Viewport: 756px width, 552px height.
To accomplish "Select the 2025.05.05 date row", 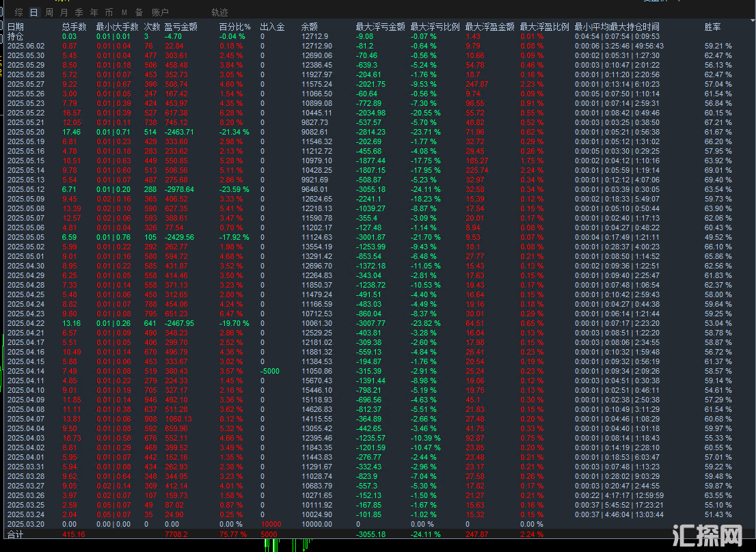I will 379,238.
